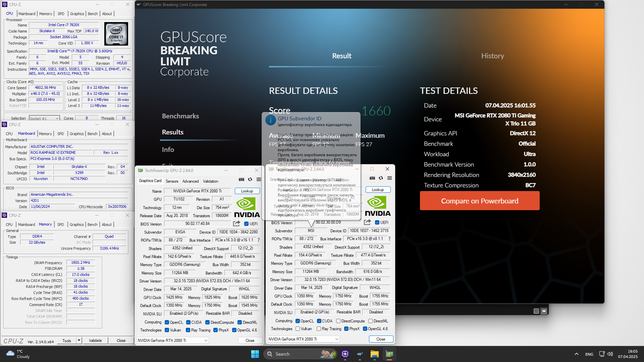Click the screenshot camera icon in right GPU-Z

click(x=372, y=178)
